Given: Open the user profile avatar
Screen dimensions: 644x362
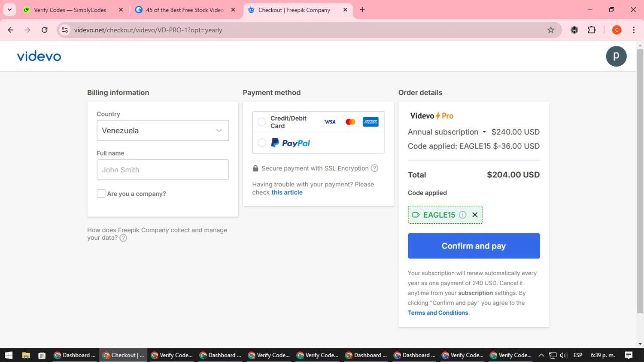Looking at the screenshot, I should (x=616, y=56).
